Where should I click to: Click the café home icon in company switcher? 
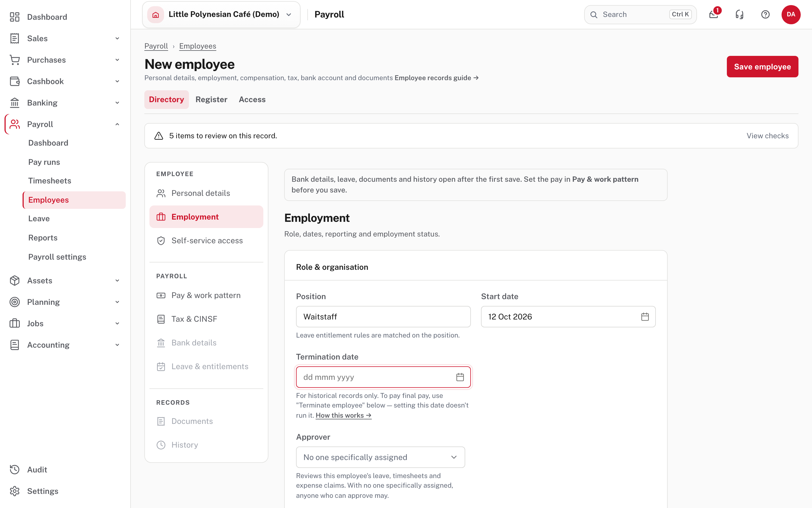(x=156, y=14)
